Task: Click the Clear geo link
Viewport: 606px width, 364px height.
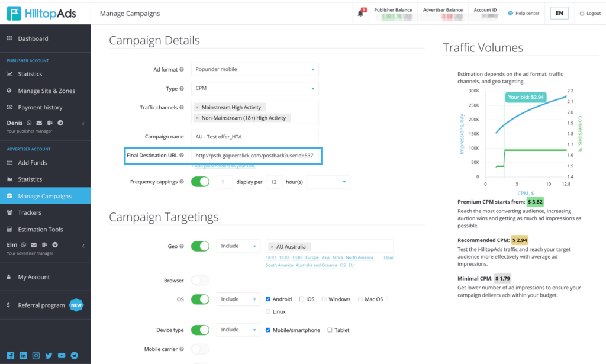Action: (388, 257)
